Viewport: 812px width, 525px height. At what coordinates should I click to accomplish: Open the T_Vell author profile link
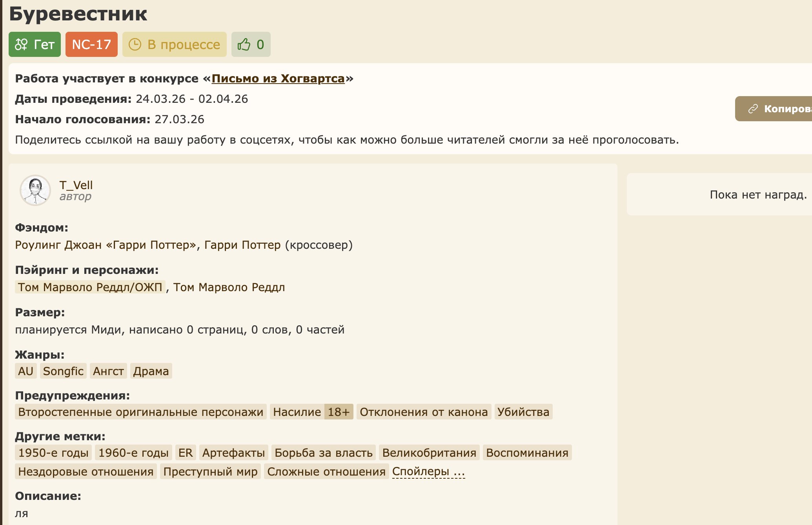click(76, 185)
